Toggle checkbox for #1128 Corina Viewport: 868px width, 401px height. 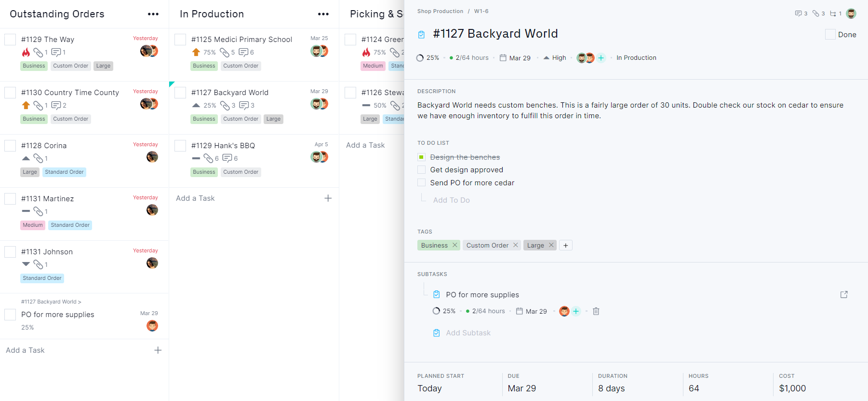(10, 146)
